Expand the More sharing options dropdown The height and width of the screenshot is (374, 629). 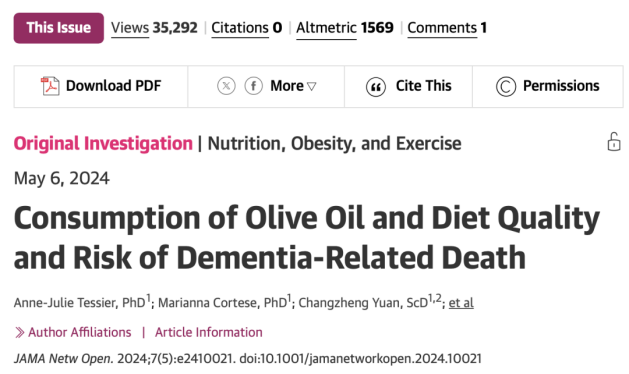(293, 86)
